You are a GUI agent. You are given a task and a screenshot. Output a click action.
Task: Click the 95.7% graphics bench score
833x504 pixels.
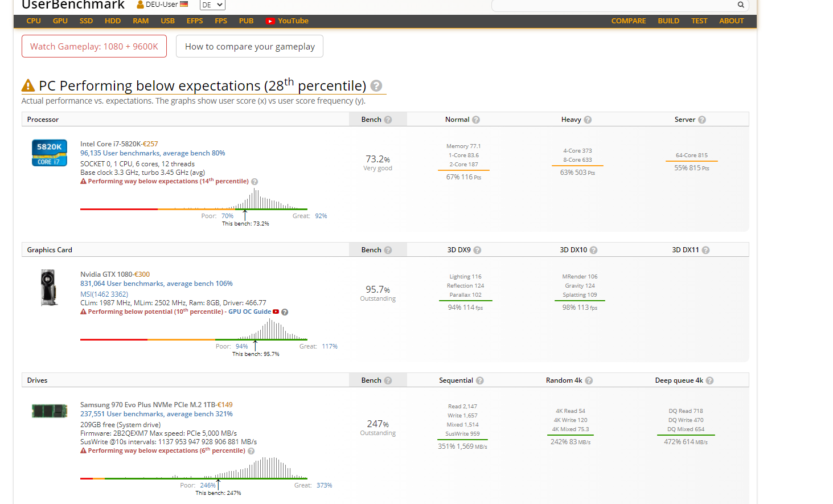point(377,289)
